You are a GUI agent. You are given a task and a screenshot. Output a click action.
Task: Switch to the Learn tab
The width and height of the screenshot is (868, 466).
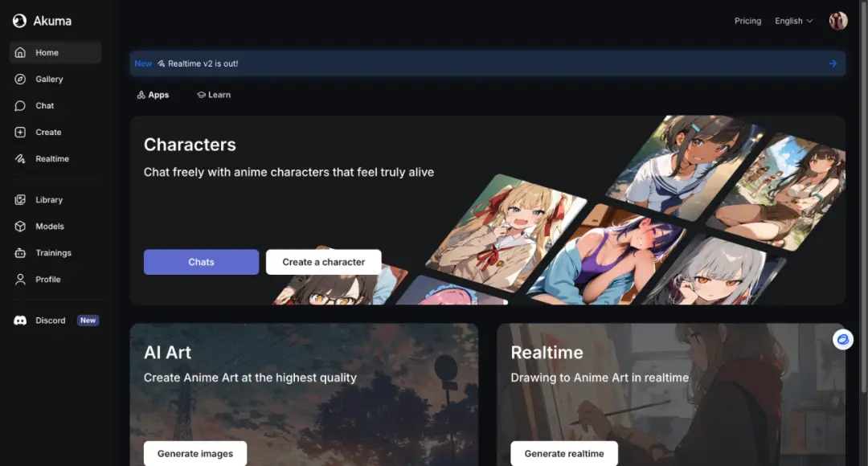point(214,95)
